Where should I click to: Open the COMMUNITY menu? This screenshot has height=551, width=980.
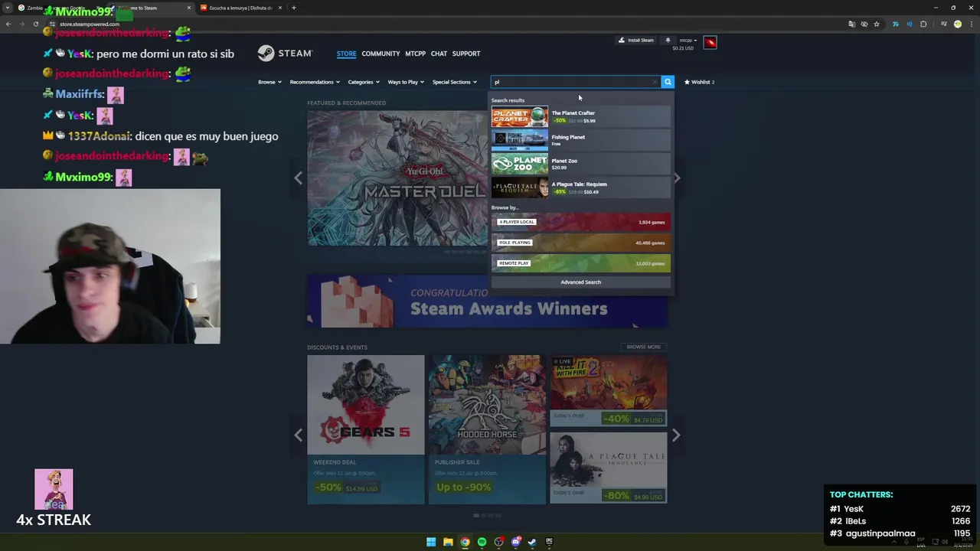coord(381,54)
